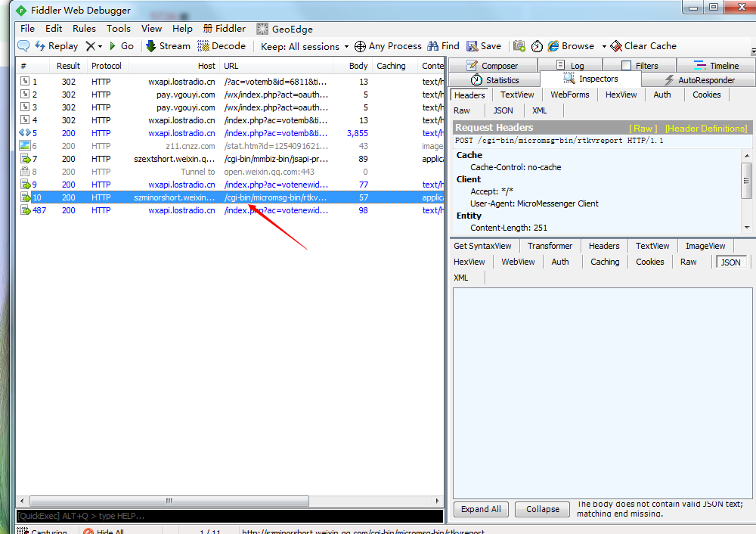Open the Tools menu

119,29
